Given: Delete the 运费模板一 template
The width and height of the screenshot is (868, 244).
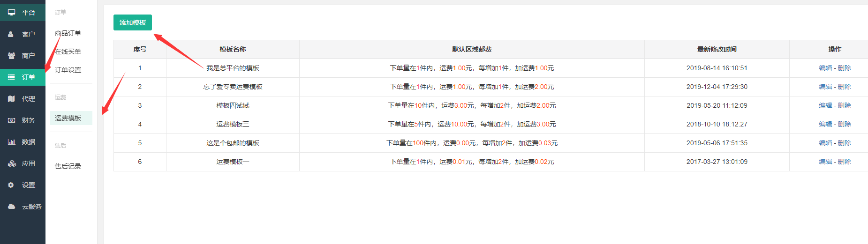Looking at the screenshot, I should pos(845,162).
